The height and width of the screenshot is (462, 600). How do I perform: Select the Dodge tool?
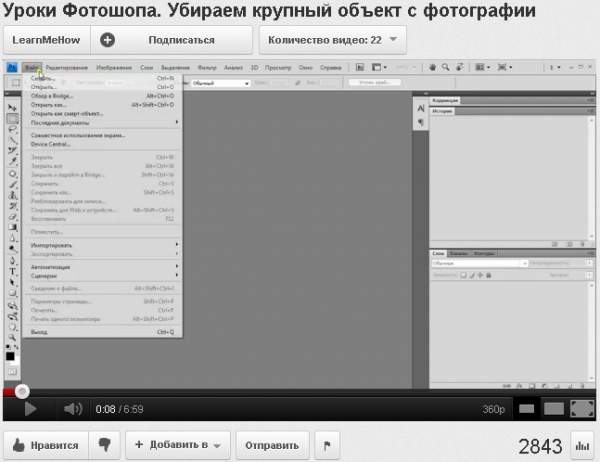[12, 249]
